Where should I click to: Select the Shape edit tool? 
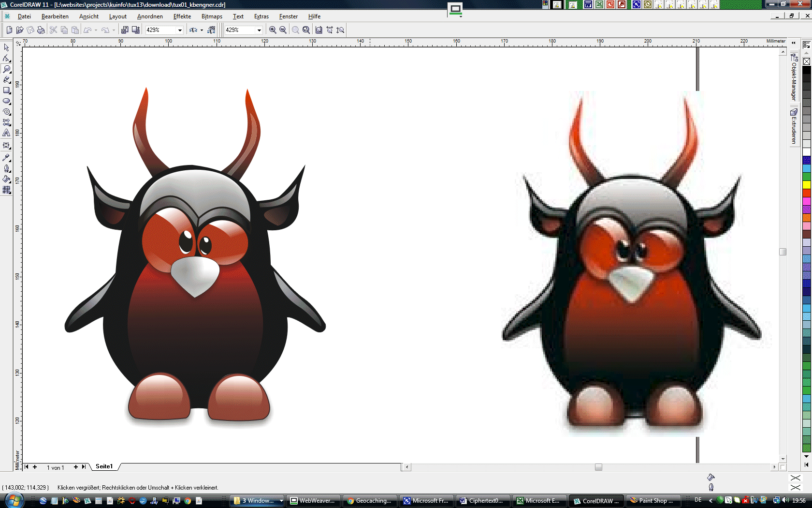(x=6, y=58)
